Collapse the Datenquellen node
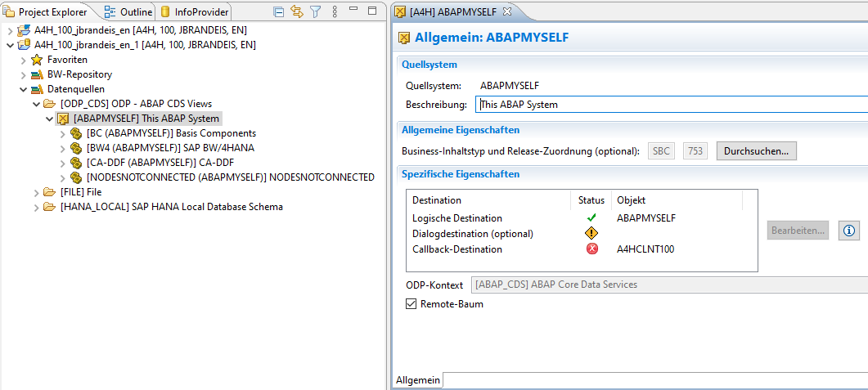The image size is (868, 390). click(23, 89)
